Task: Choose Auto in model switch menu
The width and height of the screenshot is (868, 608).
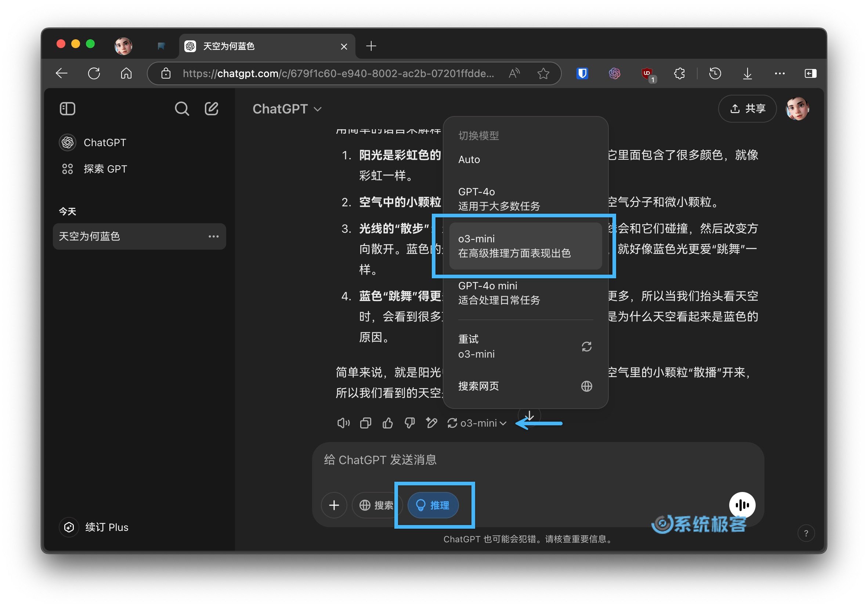Action: 525,160
